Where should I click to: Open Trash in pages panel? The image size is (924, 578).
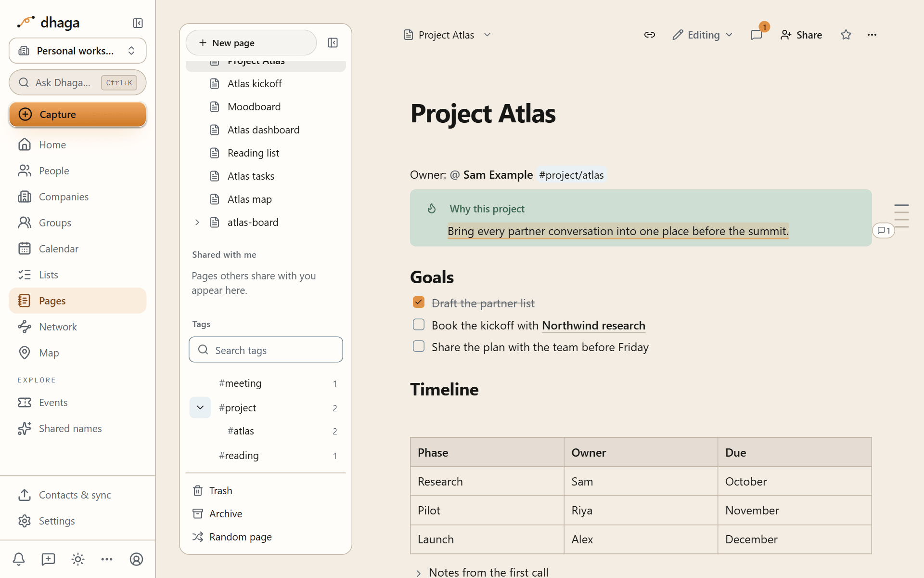(x=266, y=490)
